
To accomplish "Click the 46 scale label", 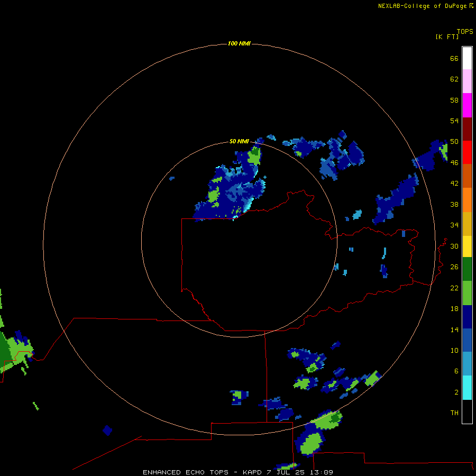I will point(454,163).
